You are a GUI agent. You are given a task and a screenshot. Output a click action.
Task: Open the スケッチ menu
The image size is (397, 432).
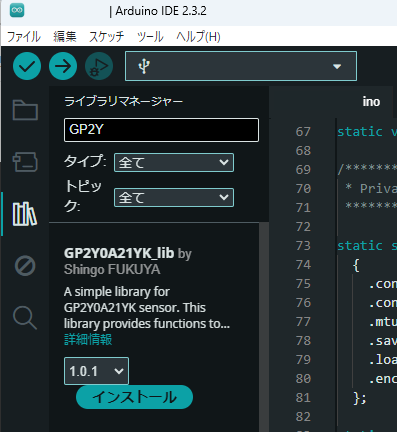click(x=106, y=36)
